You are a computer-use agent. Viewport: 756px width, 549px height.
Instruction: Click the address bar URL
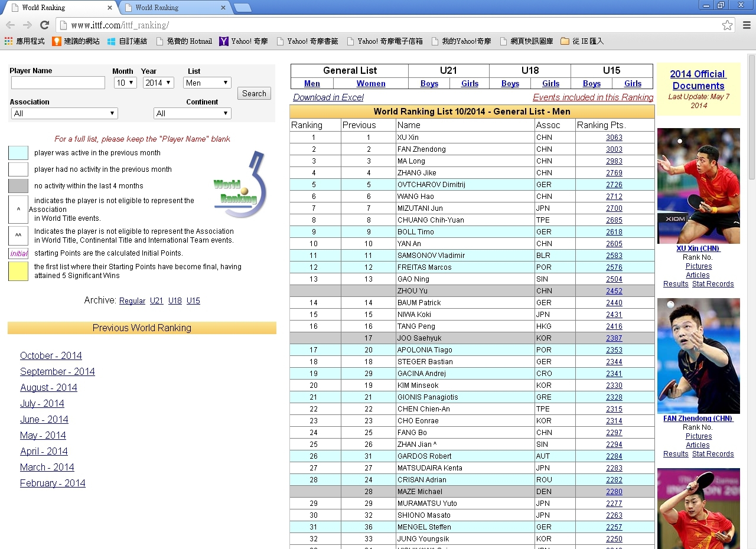(x=120, y=25)
